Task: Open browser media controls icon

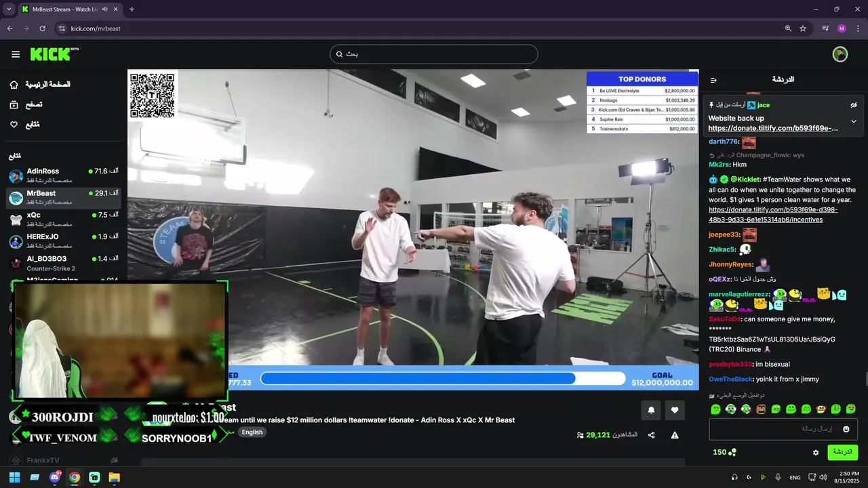Action: 825,28
